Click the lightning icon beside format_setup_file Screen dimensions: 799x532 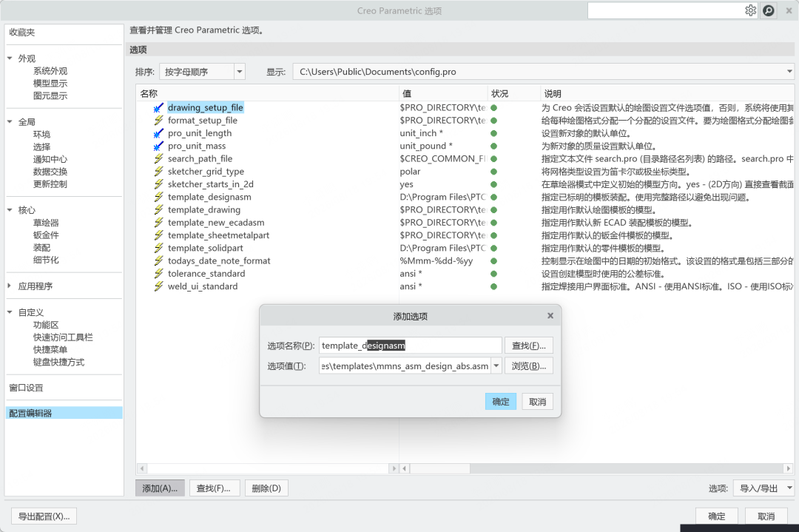[x=158, y=121]
